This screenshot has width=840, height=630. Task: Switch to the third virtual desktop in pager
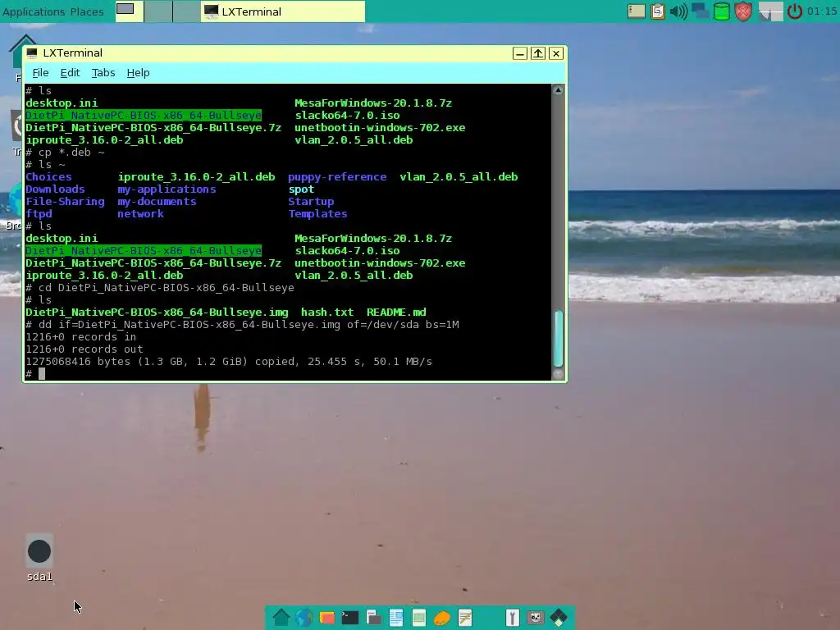(186, 11)
